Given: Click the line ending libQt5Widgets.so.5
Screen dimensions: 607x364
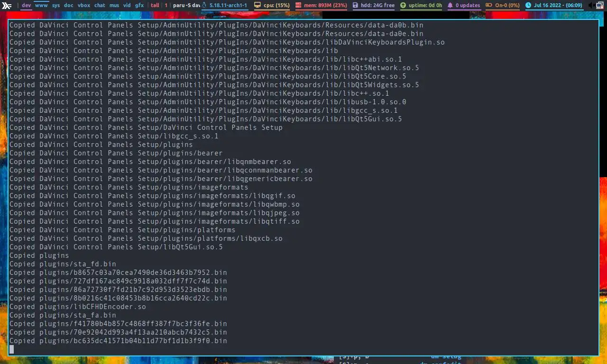Looking at the screenshot, I should pyautogui.click(x=214, y=85).
